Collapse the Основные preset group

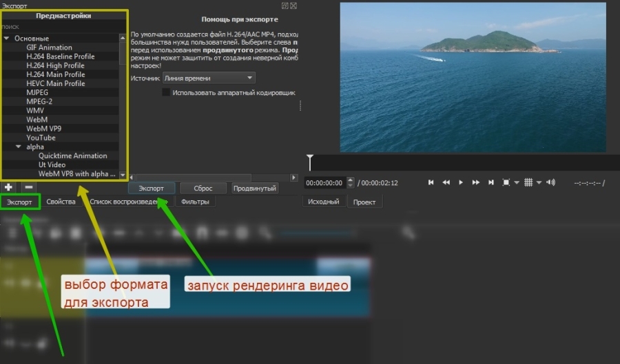pos(6,39)
